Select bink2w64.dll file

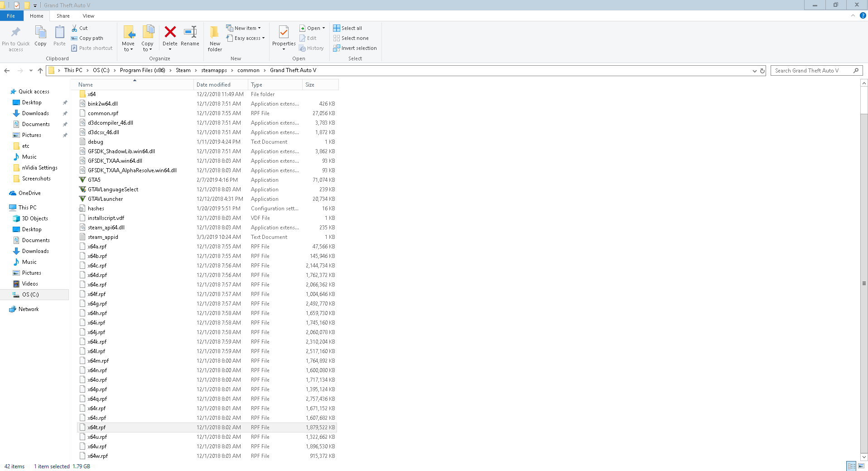pos(207,104)
